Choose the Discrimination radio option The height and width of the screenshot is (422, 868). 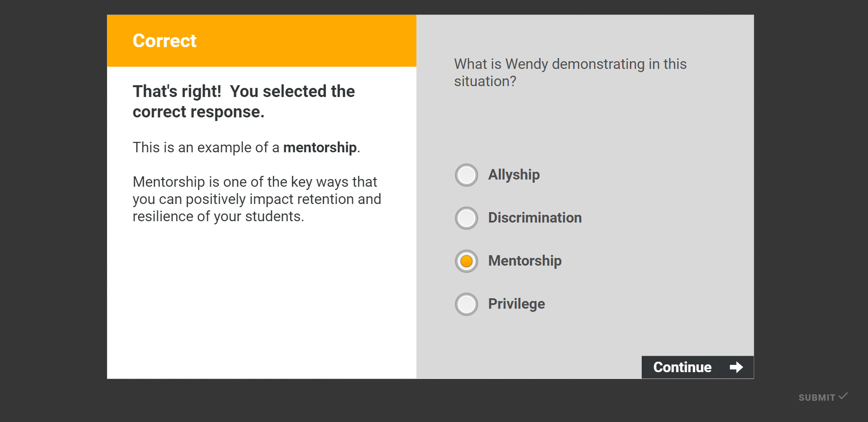[x=466, y=218]
